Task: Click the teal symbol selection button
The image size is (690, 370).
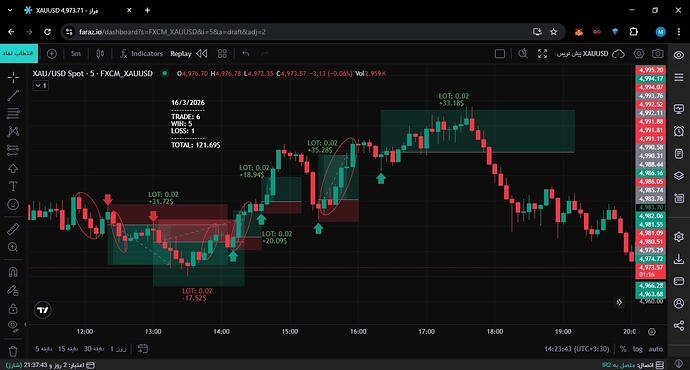Action: [18, 53]
